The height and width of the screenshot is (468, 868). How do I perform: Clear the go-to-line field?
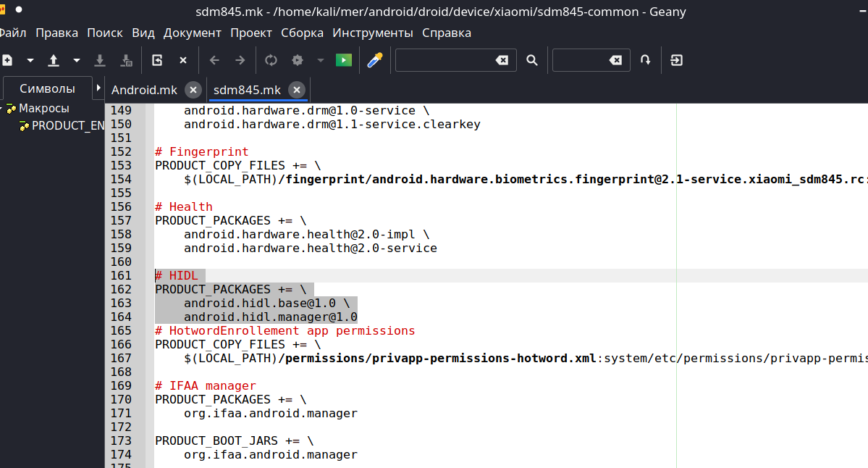[x=615, y=60]
